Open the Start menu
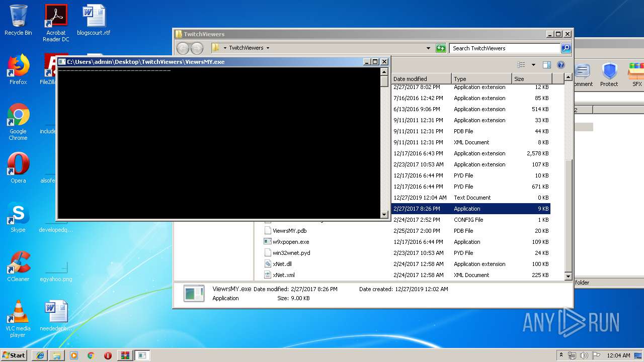644x362 pixels. point(14,355)
